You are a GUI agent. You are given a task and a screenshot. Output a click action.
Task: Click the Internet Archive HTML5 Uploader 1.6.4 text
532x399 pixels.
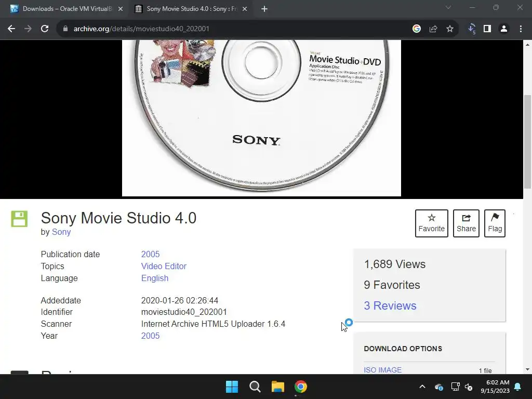213,324
